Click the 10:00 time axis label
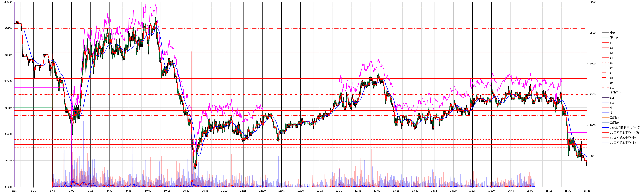This screenshot has width=644, height=195. point(148,191)
